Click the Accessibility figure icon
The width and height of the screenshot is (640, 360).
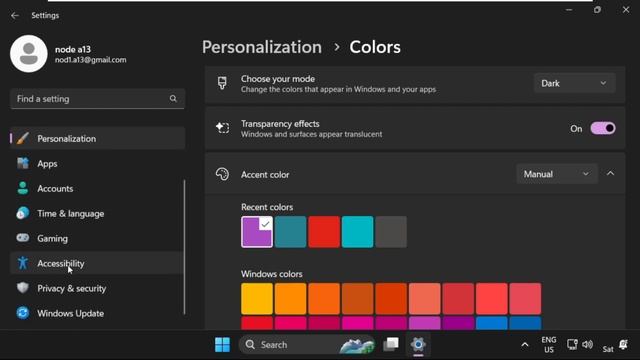coord(23,263)
